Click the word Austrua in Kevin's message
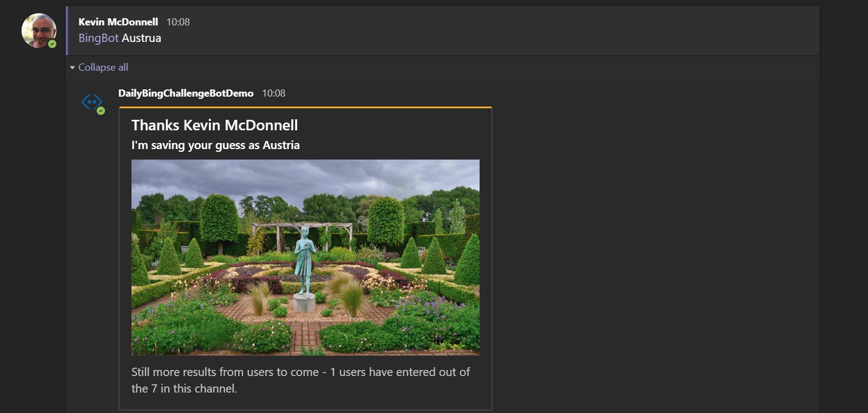The width and height of the screenshot is (868, 413). (141, 38)
